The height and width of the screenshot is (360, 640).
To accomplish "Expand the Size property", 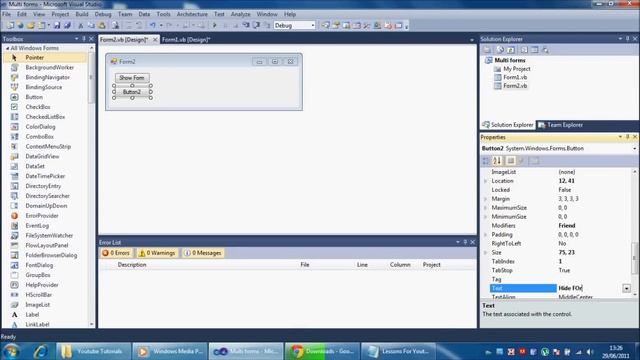I will click(x=486, y=253).
